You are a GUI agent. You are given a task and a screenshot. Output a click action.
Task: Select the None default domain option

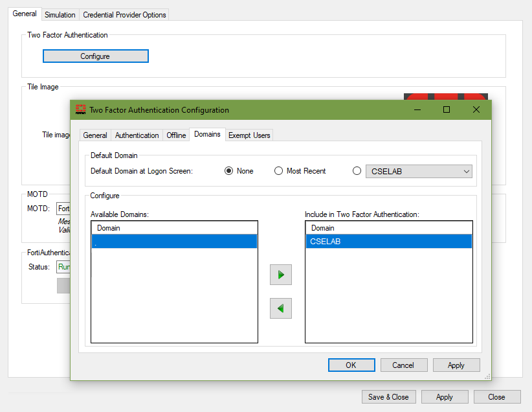click(x=228, y=171)
